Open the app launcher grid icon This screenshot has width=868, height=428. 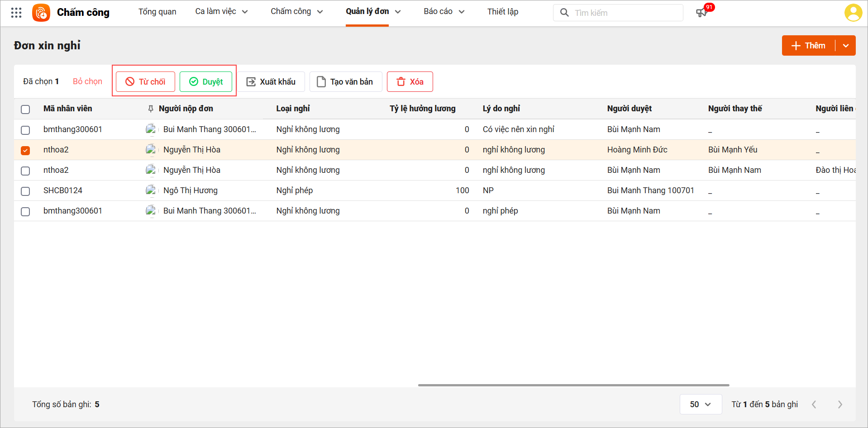tap(16, 13)
